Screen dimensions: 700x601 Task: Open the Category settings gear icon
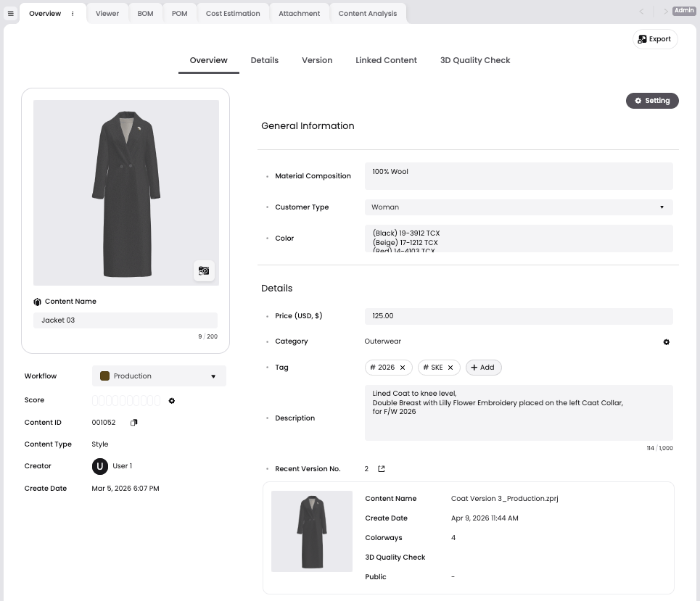666,341
